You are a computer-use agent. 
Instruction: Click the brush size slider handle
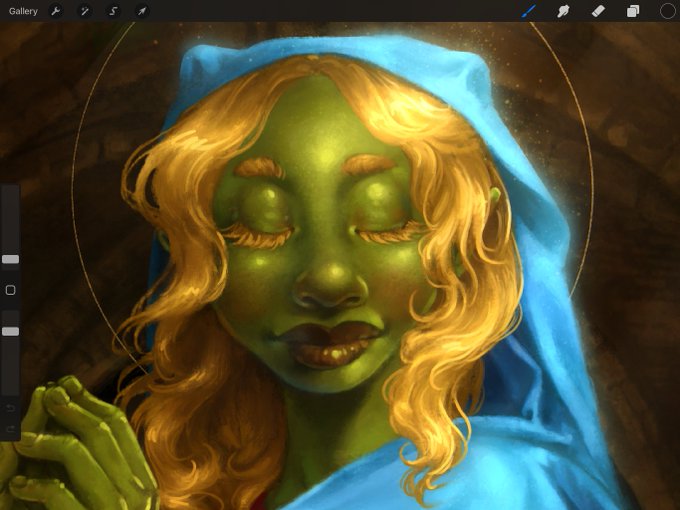coord(10,259)
